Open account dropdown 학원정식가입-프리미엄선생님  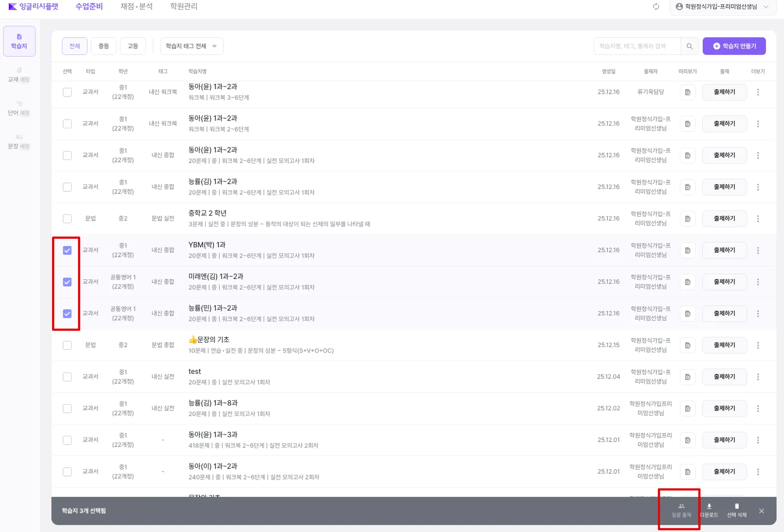[722, 7]
